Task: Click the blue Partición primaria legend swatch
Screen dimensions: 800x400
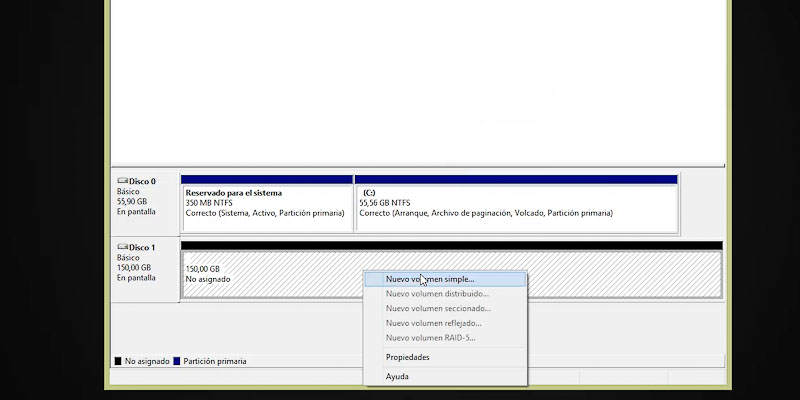Action: click(x=177, y=361)
